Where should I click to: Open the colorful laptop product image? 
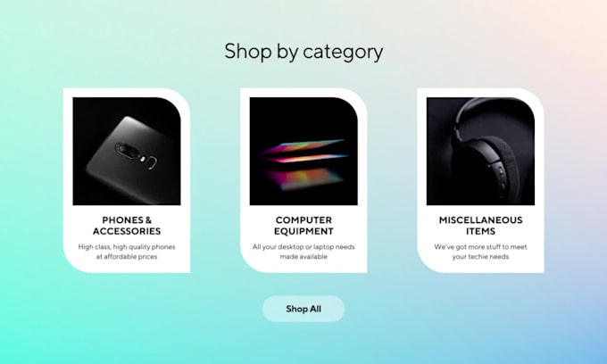click(x=303, y=152)
